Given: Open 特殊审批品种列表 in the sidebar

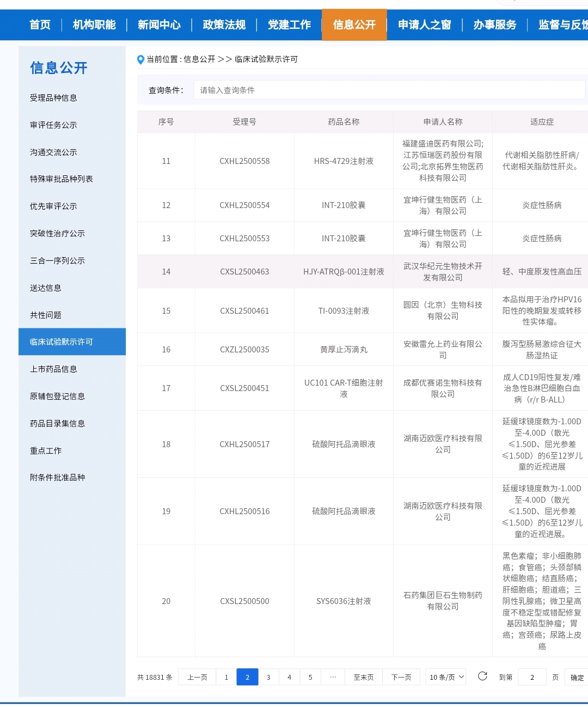Looking at the screenshot, I should 62,179.
